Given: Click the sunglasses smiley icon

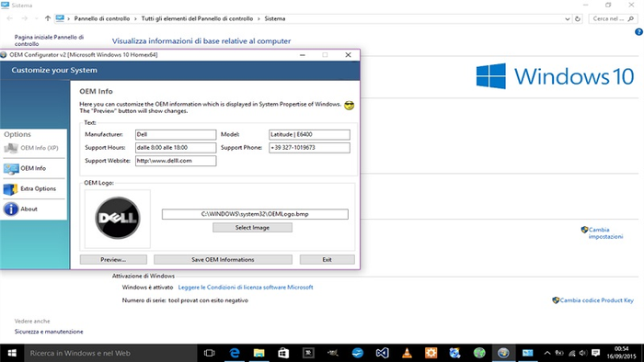Looking at the screenshot, I should (349, 106).
